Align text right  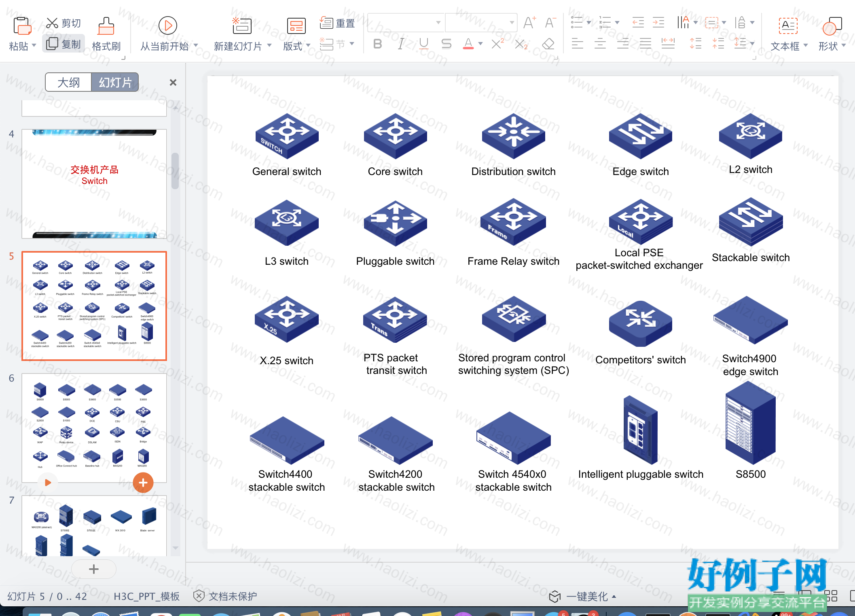click(x=622, y=43)
